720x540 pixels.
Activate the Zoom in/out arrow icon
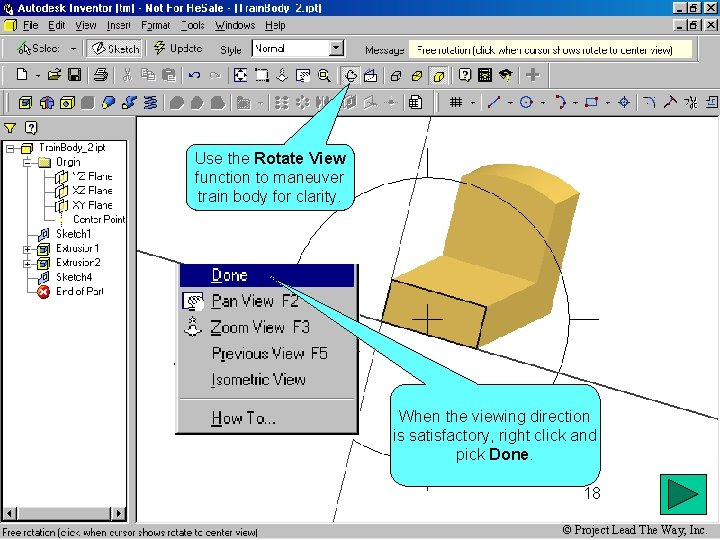(x=282, y=75)
